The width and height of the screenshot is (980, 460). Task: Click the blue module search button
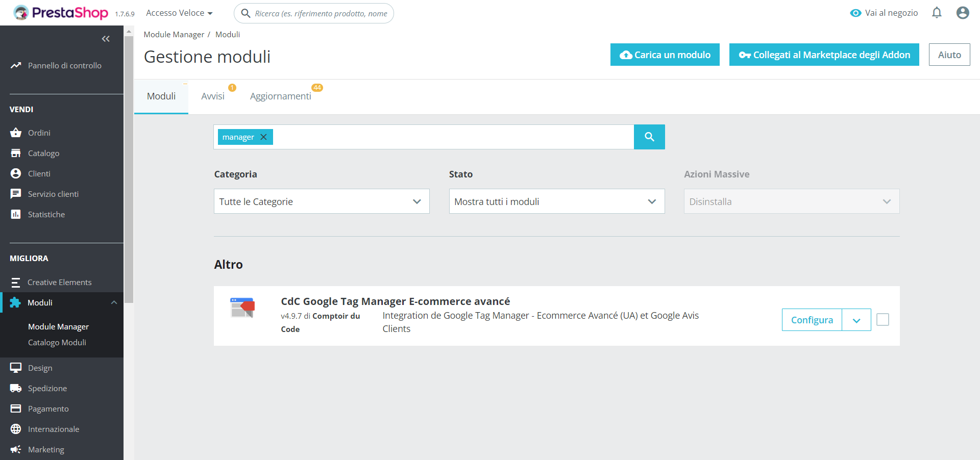point(649,137)
